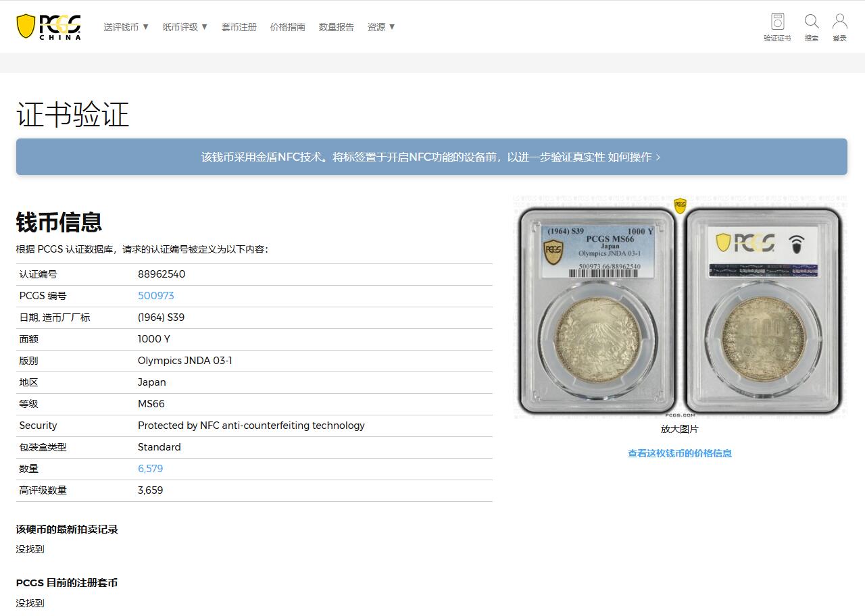The width and height of the screenshot is (865, 616).
Task: Expand the 送评钱币 dropdown menu
Action: point(126,27)
